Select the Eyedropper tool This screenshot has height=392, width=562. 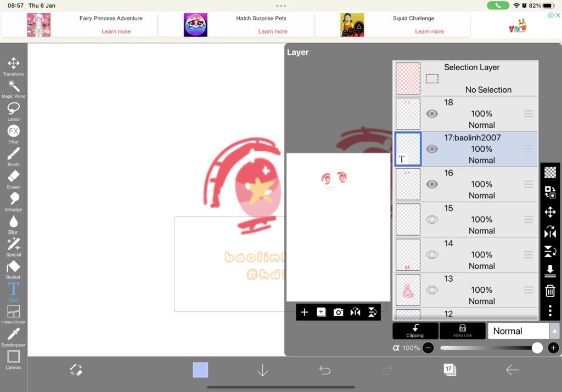click(13, 337)
